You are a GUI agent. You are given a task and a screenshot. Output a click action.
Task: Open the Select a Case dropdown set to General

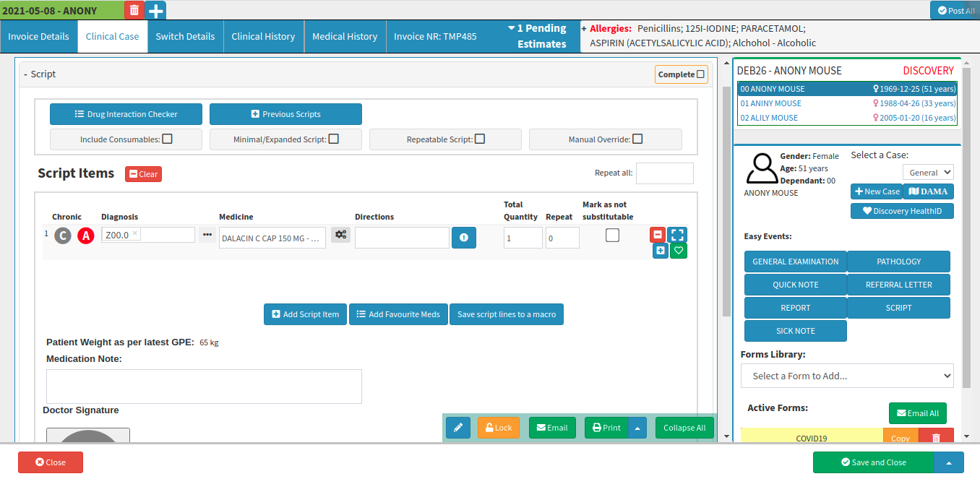tap(928, 173)
